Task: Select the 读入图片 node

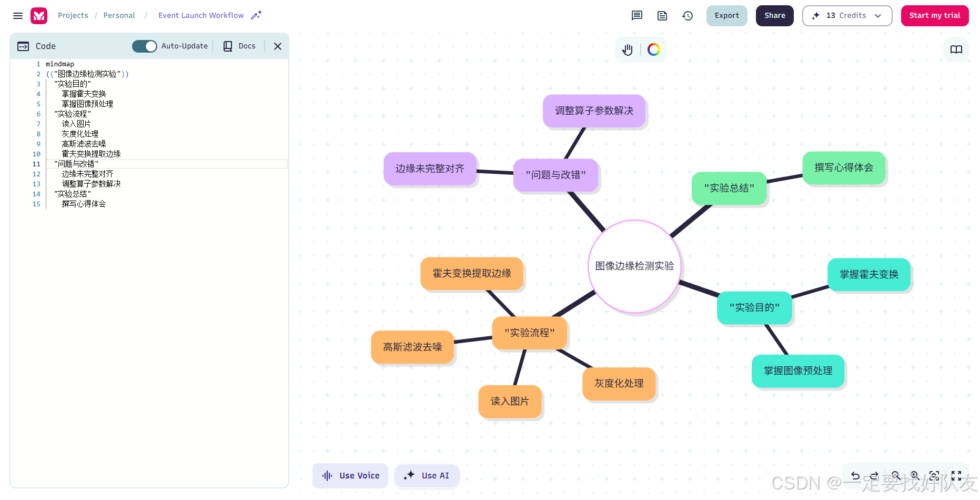Action: tap(510, 401)
